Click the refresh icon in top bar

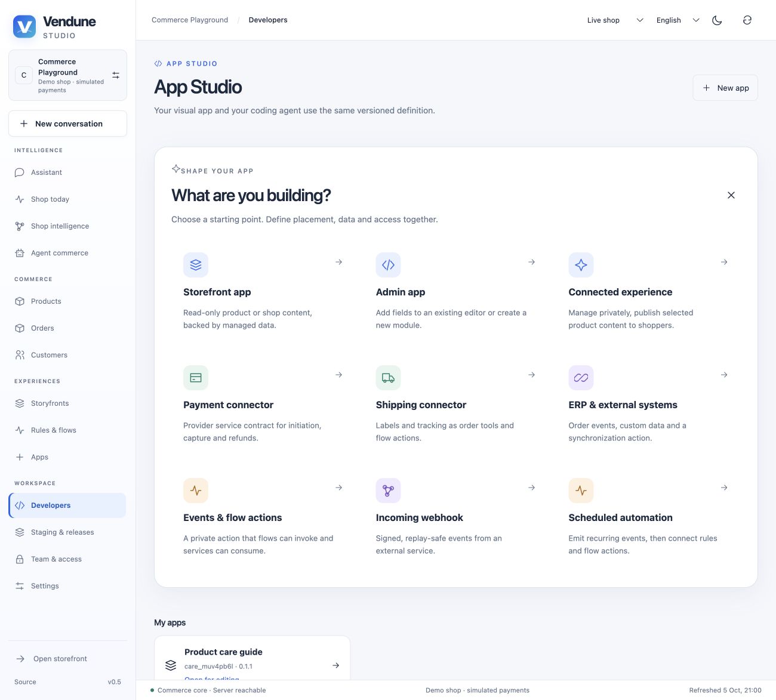click(x=747, y=20)
